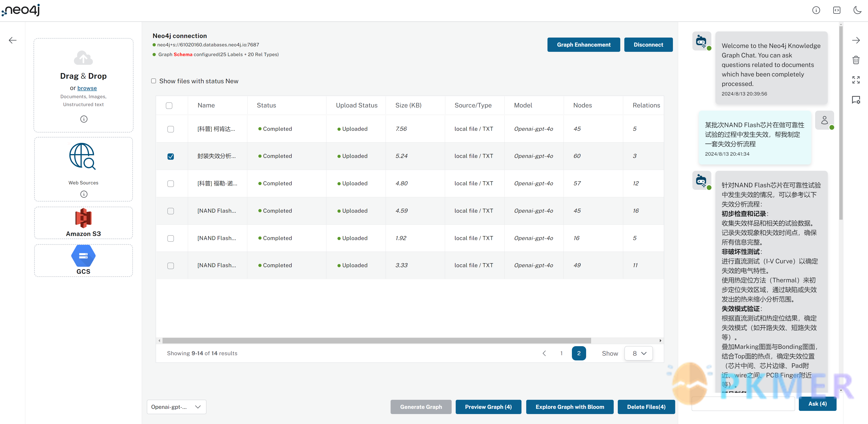Screen dimensions: 868x424
Task: Uncheck the 封装失效分析... row checkbox
Action: coord(171,157)
